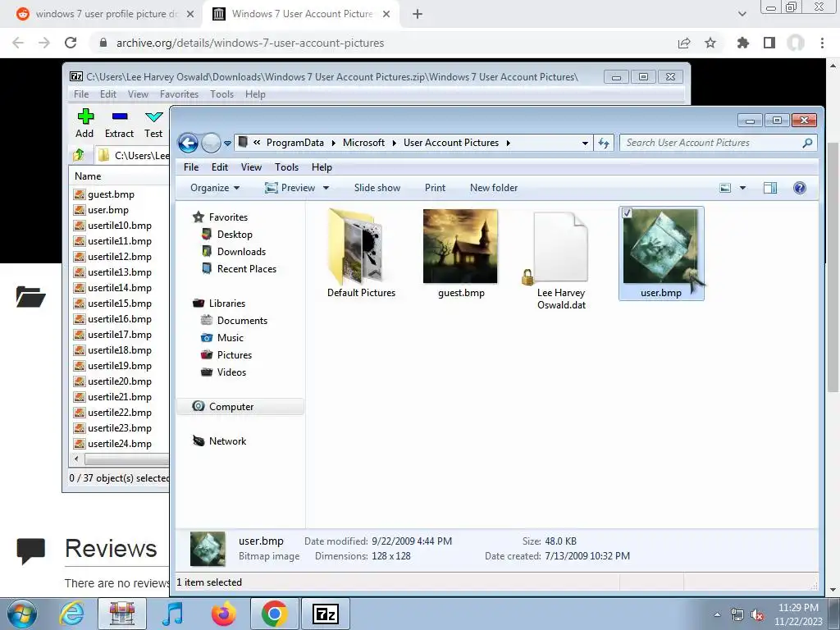Select Network in navigation pane

[227, 441]
